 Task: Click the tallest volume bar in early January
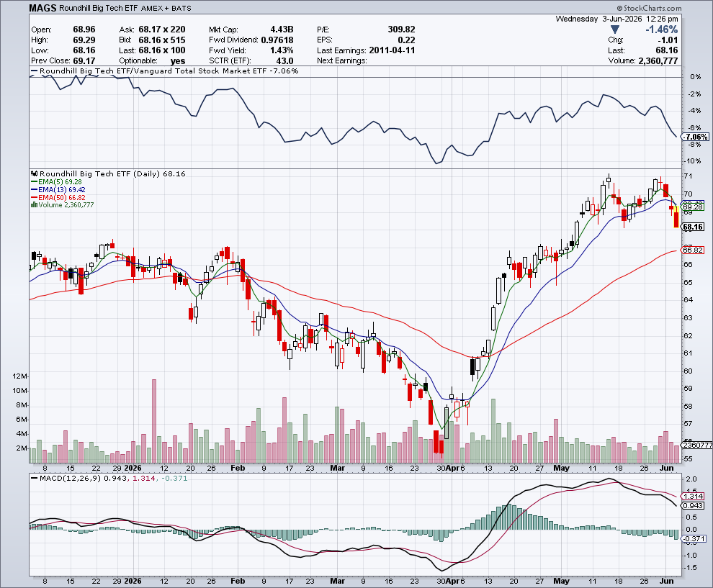154,421
